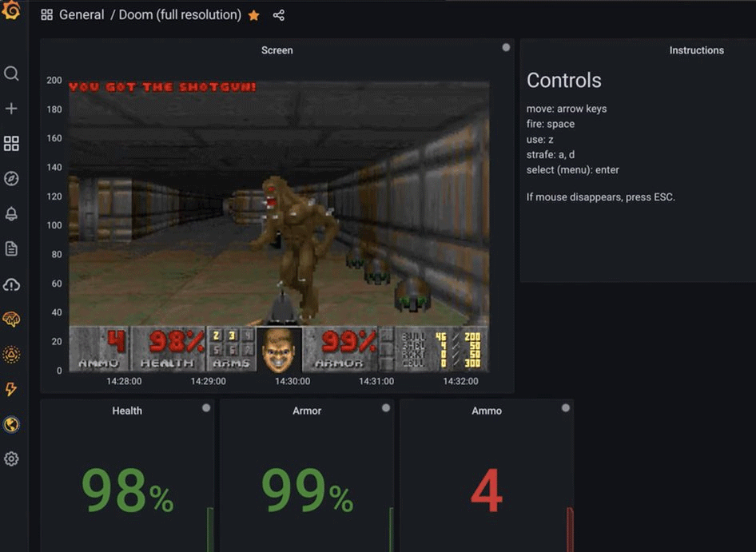Open Alerting bell icon
The height and width of the screenshot is (552, 756).
pos(11,213)
